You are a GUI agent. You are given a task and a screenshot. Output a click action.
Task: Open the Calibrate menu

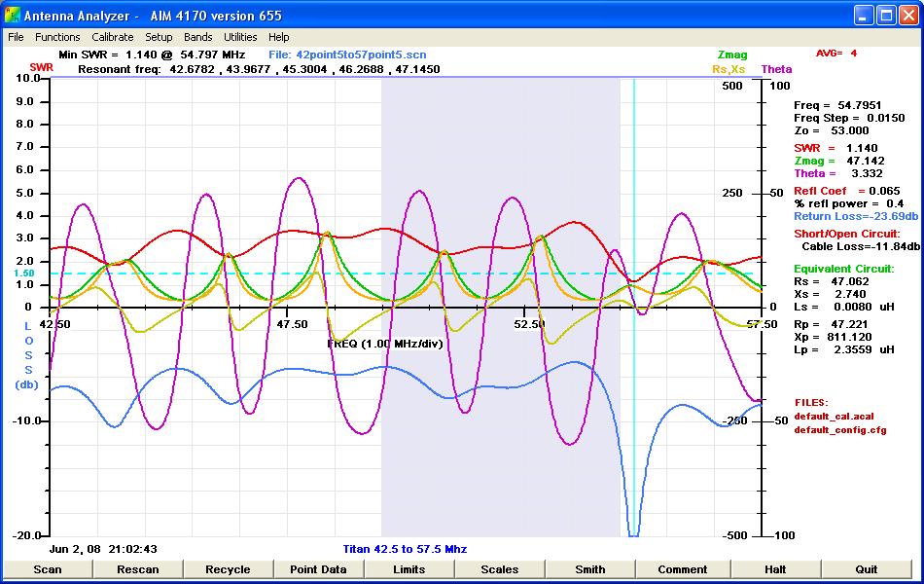coord(113,37)
